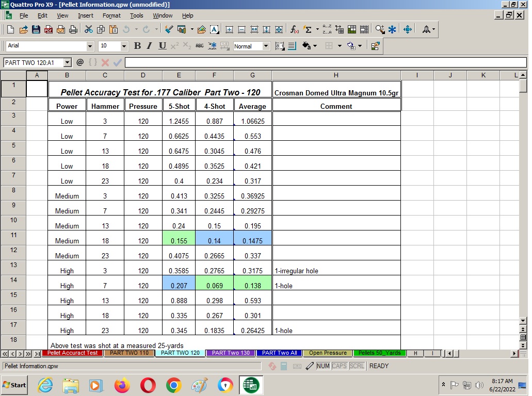This screenshot has width=532, height=396.
Task: Open the File menu
Action: pyautogui.click(x=24, y=15)
